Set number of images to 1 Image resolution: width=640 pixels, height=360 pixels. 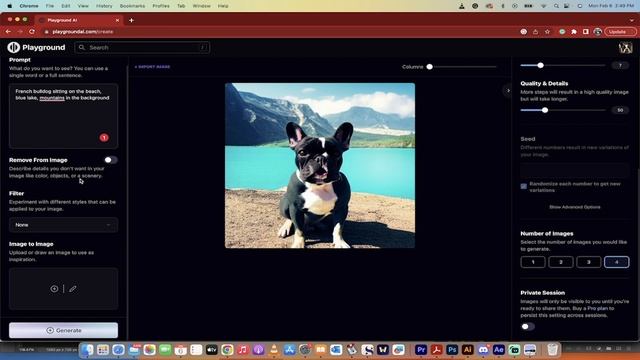533,262
